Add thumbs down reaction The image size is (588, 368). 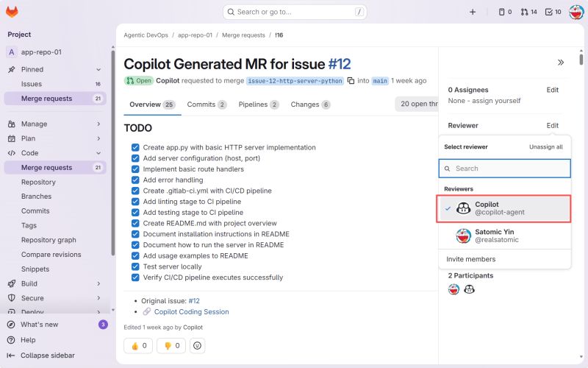171,346
